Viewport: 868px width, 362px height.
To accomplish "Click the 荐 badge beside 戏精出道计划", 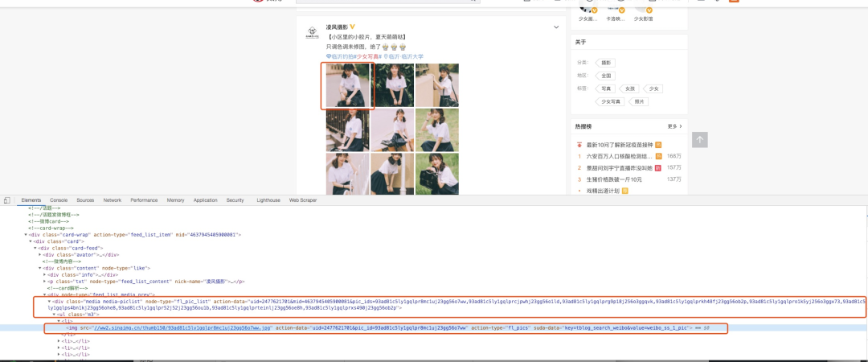I will click(624, 191).
